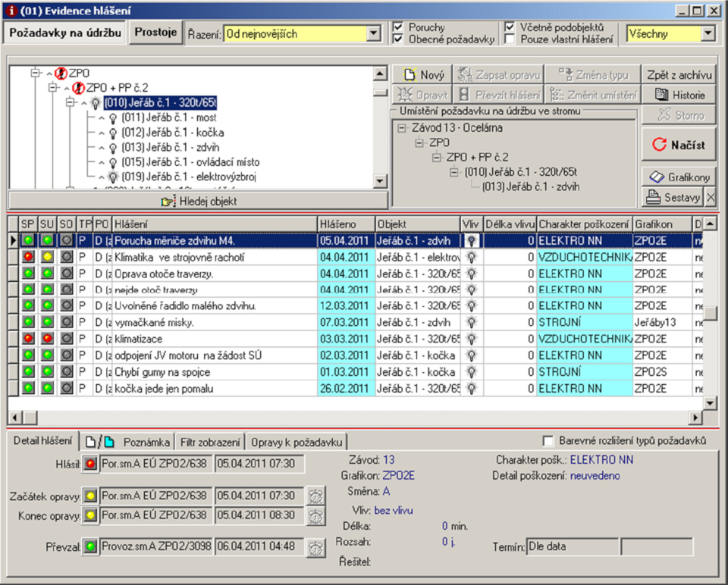Image resolution: width=728 pixels, height=585 pixels.
Task: Select row odpojení JV motoru na žádost SÚ
Action: click(356, 355)
